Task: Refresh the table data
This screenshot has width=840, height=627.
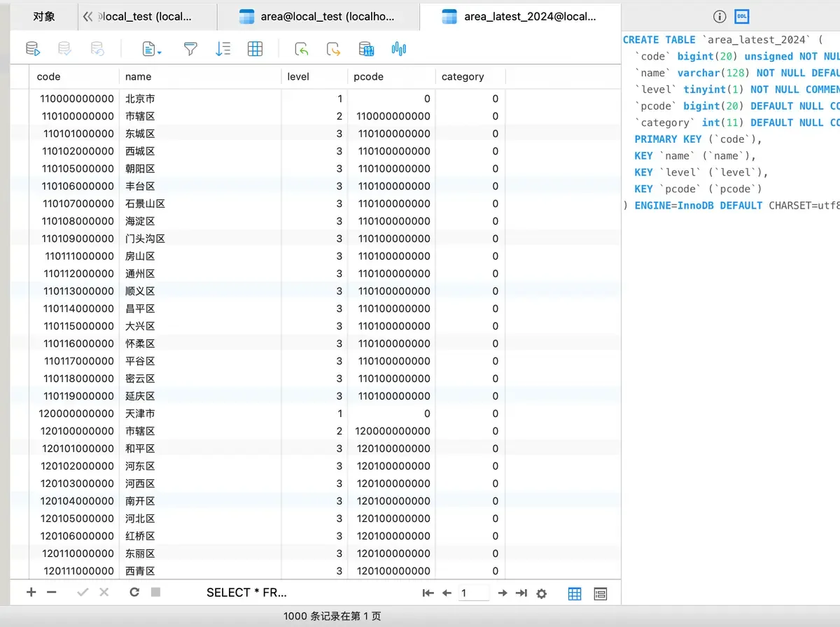Action: 134,592
